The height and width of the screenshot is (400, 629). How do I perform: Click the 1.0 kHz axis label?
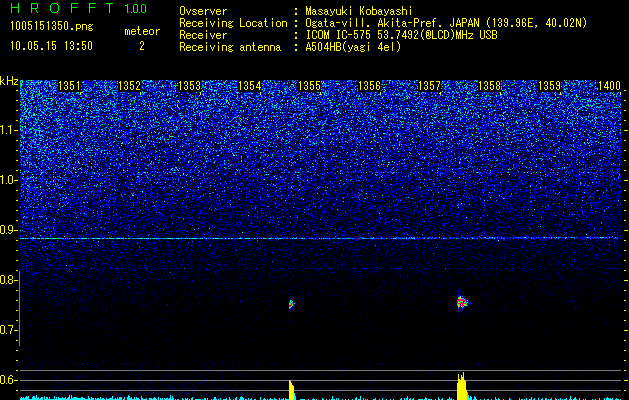point(8,180)
